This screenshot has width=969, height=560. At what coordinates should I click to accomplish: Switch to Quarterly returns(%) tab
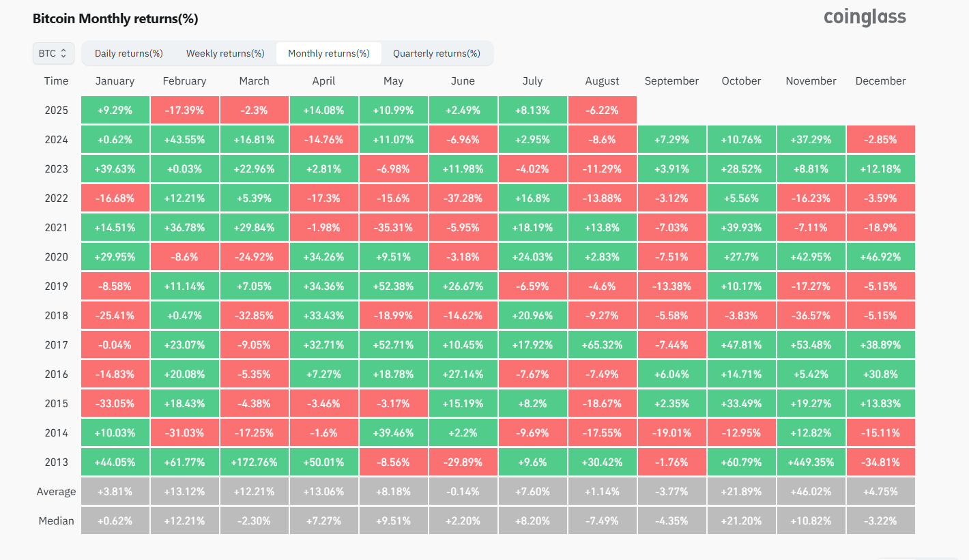click(437, 53)
